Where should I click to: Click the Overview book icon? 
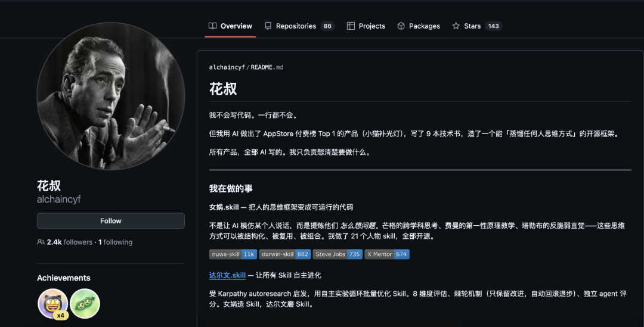pyautogui.click(x=212, y=26)
